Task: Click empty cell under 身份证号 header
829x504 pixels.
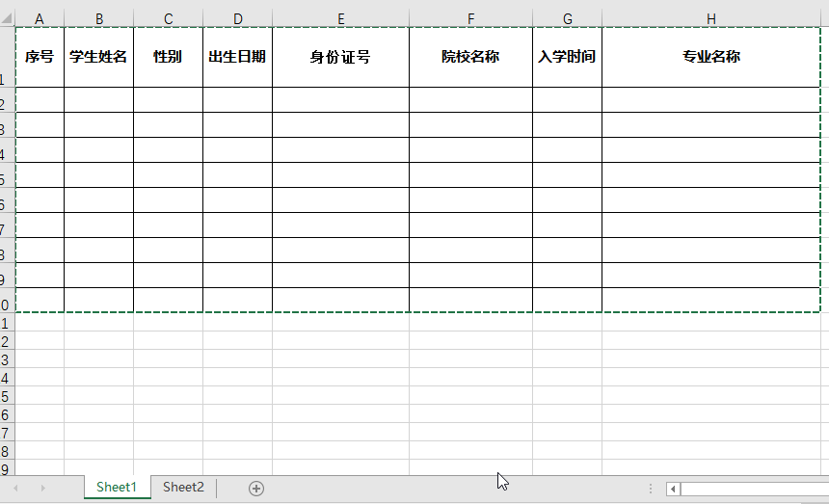Action: [341, 100]
